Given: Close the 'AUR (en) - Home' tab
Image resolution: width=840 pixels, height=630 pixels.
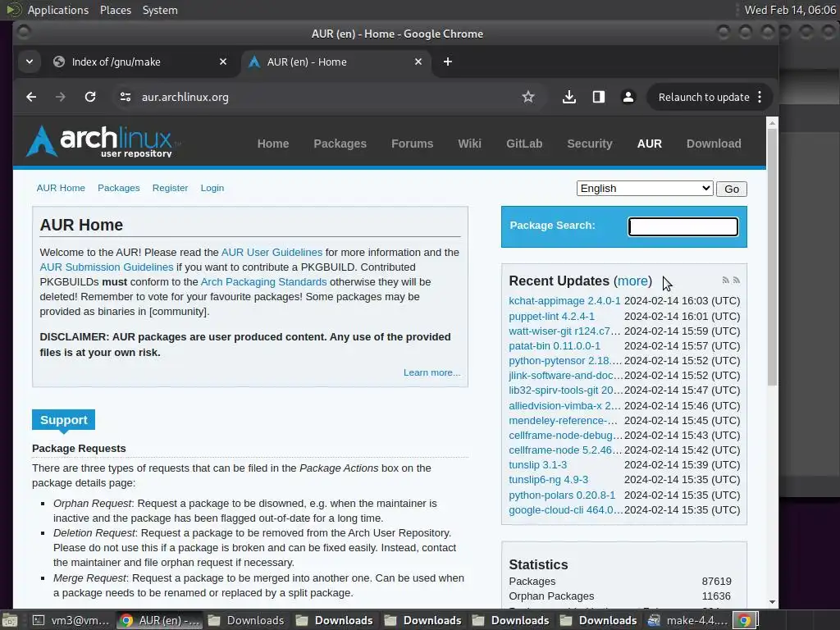Looking at the screenshot, I should click(418, 62).
